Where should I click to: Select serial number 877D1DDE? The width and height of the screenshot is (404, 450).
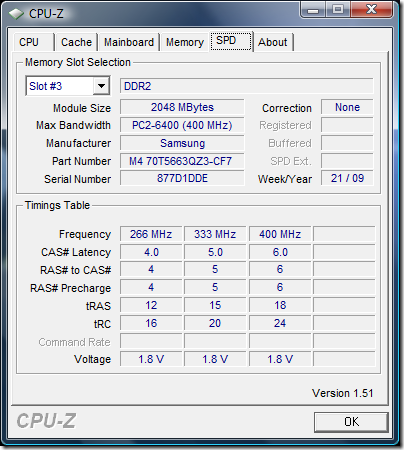point(182,178)
